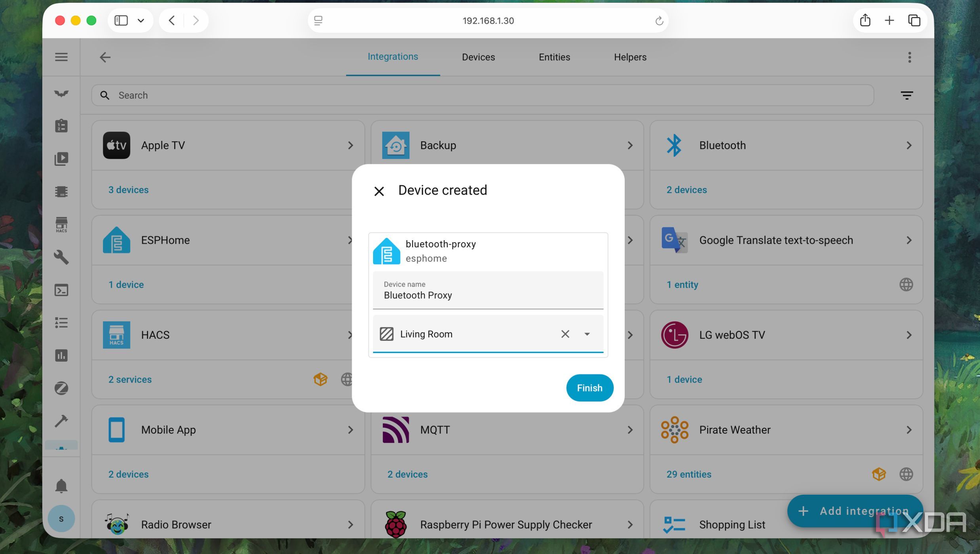Reload the page in Safari

click(x=659, y=21)
